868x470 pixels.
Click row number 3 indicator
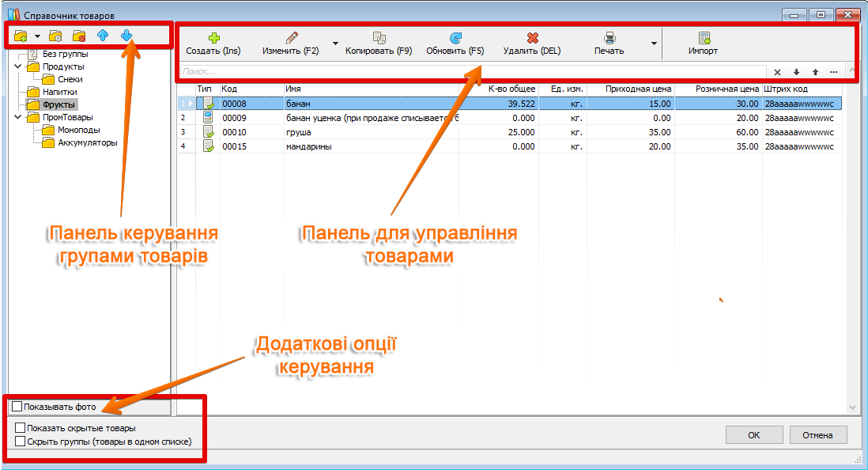pyautogui.click(x=183, y=132)
